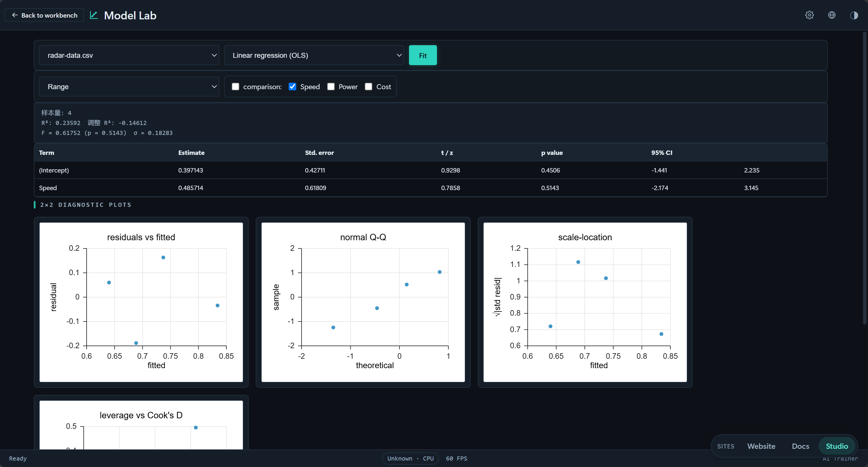868x467 pixels.
Task: Click the scale-location plot
Action: point(585,302)
